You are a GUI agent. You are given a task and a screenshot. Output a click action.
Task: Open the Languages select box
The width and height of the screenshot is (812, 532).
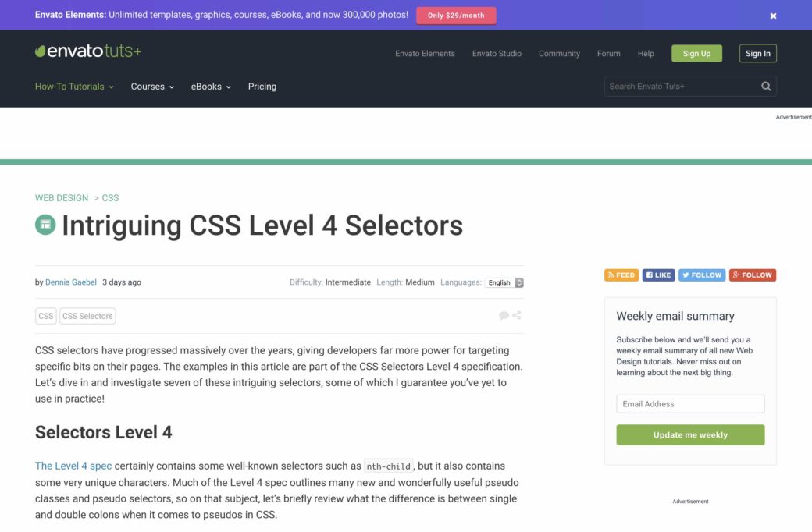click(504, 282)
